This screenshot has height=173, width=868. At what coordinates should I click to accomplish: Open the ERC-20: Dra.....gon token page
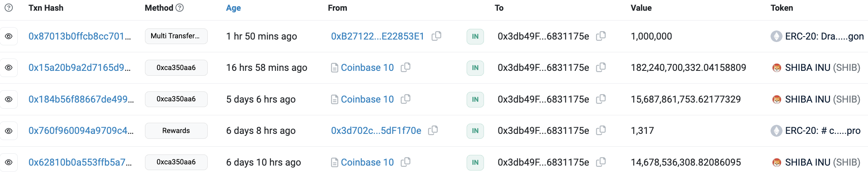824,36
